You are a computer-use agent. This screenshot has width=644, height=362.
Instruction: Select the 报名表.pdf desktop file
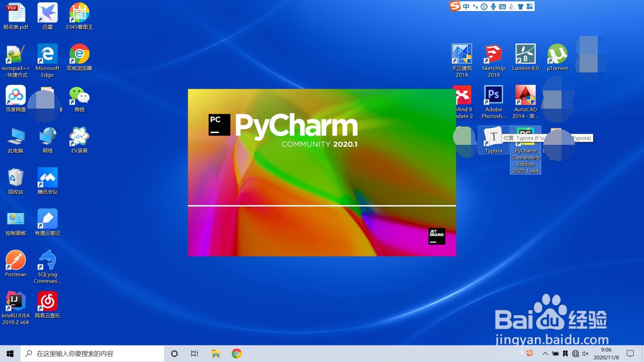(x=16, y=16)
